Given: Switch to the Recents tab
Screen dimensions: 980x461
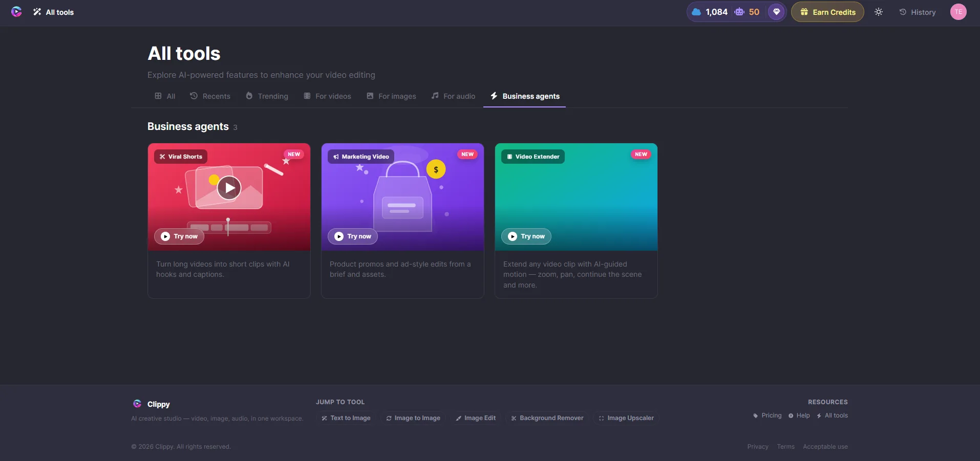Looking at the screenshot, I should pyautogui.click(x=210, y=96).
